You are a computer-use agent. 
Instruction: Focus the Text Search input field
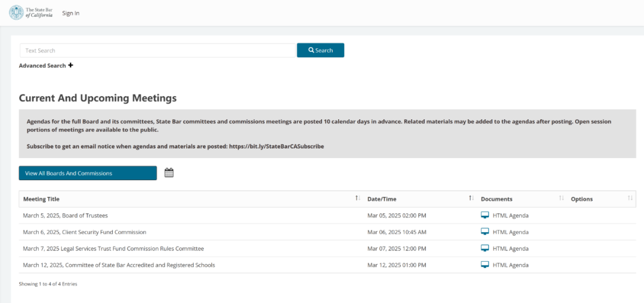click(x=157, y=51)
